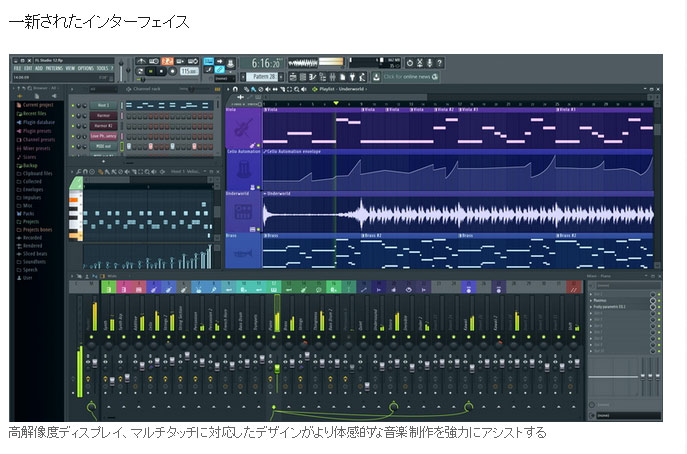Toggle the green mute LED for Harmor channel
This screenshot has width=687, height=454.
click(74, 115)
